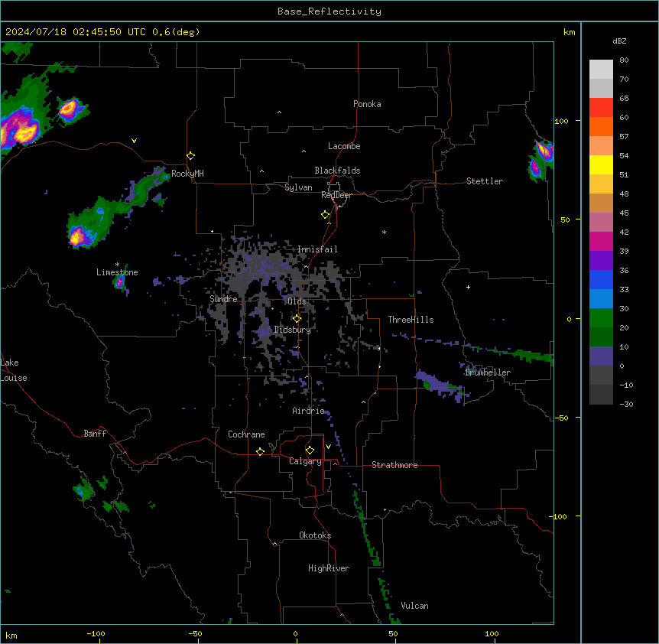
Task: Click the 50 tick on the right axis
Action: [565, 220]
